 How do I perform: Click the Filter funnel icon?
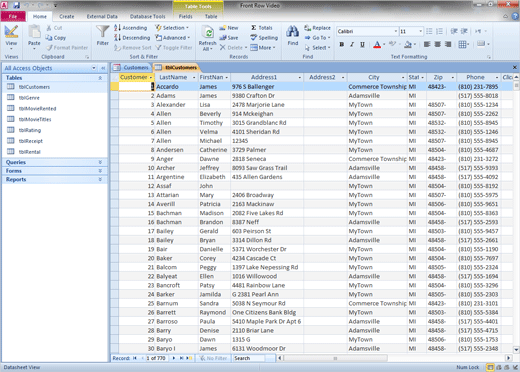click(102, 32)
